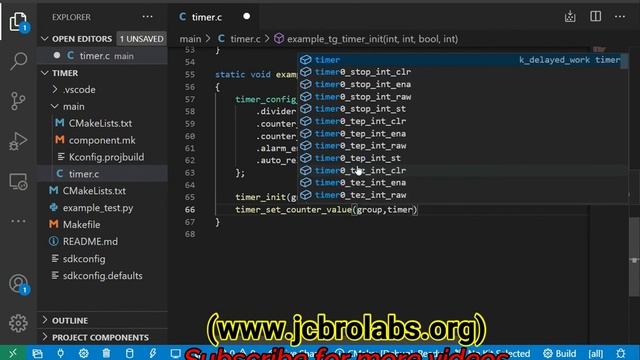Click the editor title bar debug icon
This screenshot has height=360, width=640.
pyautogui.click(x=570, y=16)
